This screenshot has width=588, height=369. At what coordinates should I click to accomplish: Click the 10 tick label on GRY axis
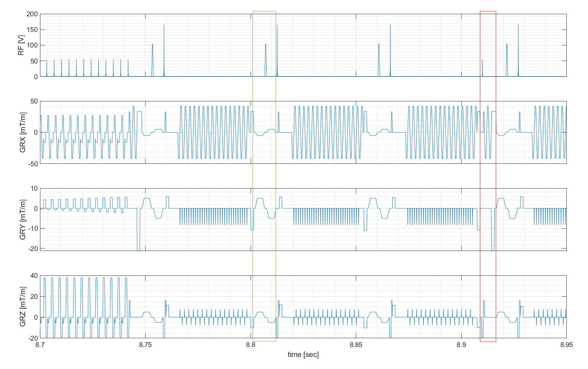[x=34, y=189]
